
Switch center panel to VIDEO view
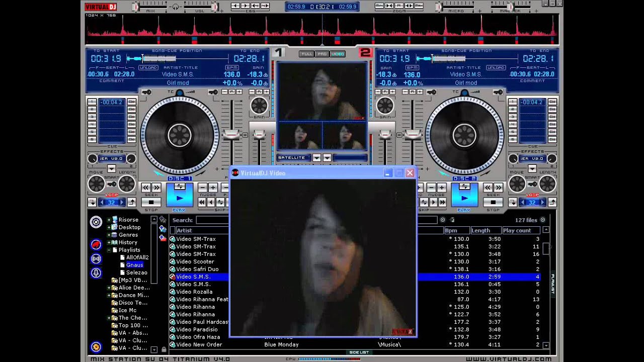click(x=338, y=54)
